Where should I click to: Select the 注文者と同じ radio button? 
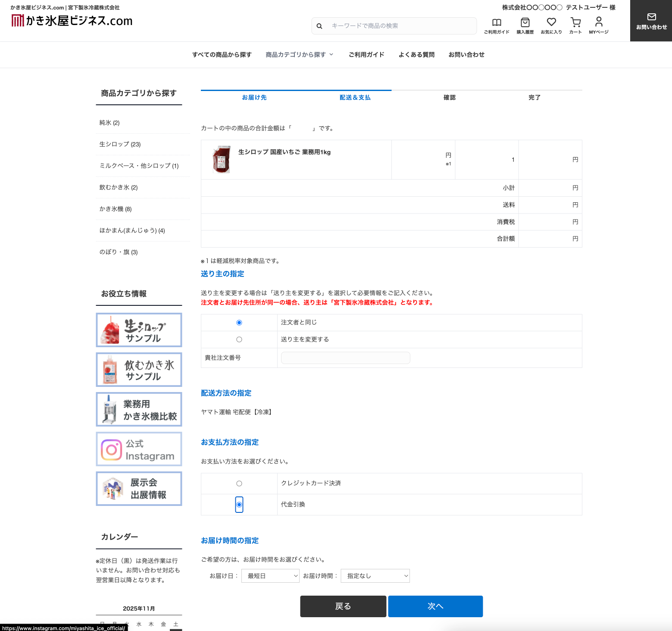click(239, 323)
